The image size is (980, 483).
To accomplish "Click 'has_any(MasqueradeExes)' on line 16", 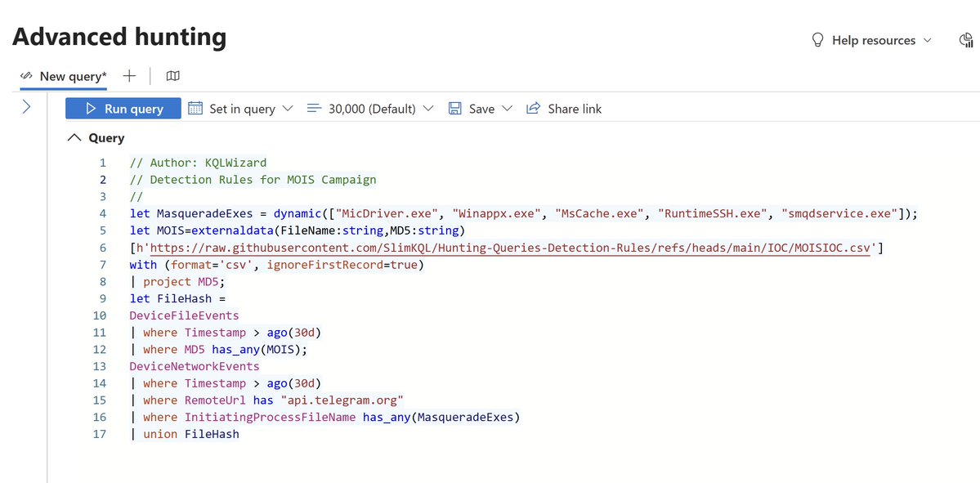I will (x=441, y=417).
